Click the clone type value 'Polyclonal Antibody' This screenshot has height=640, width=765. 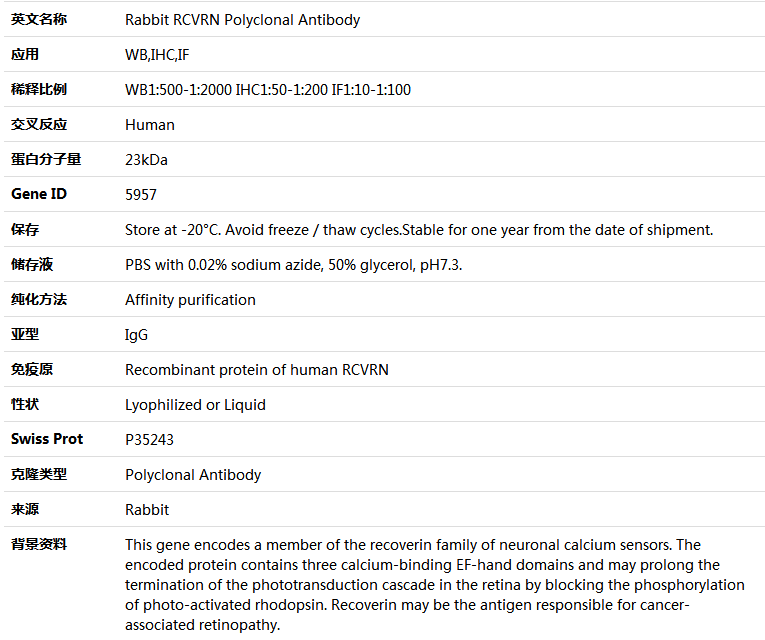click(x=193, y=475)
